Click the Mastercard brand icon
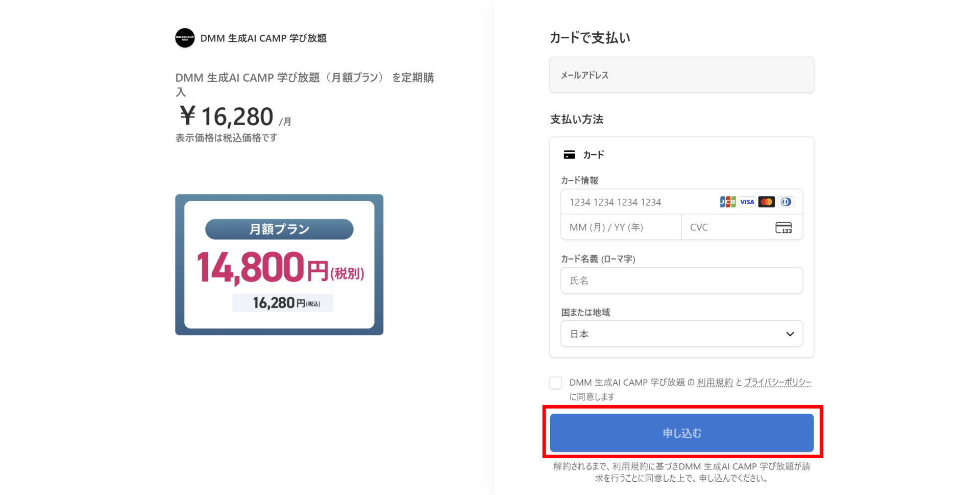 click(x=767, y=202)
